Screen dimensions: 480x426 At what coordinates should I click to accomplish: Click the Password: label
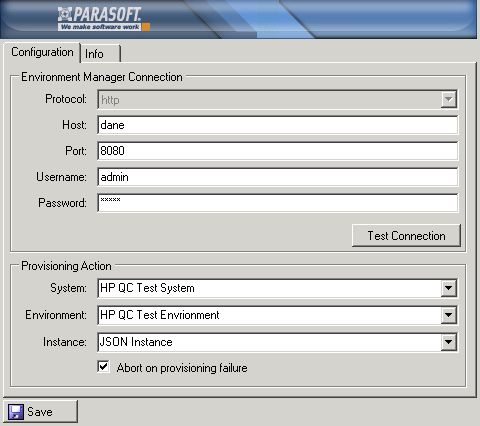click(62, 203)
